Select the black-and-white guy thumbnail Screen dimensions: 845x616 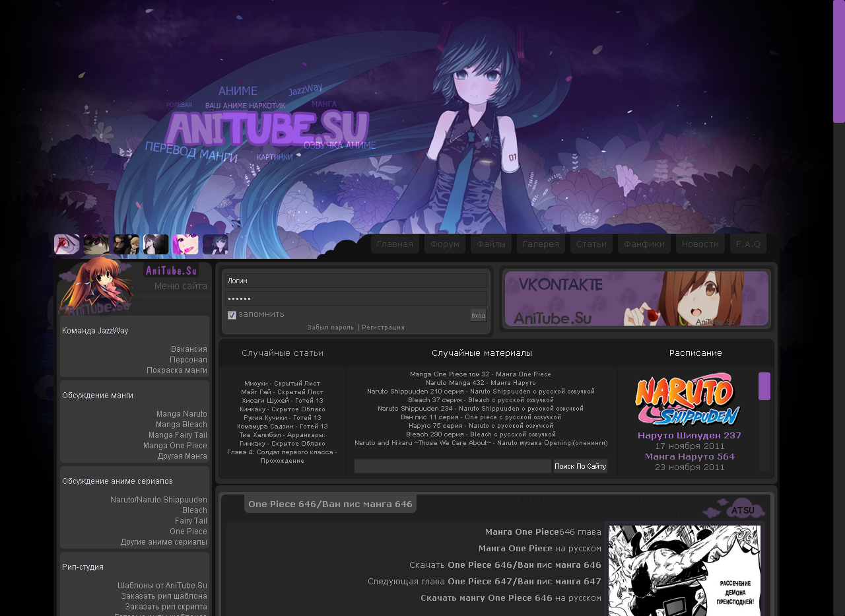click(156, 244)
